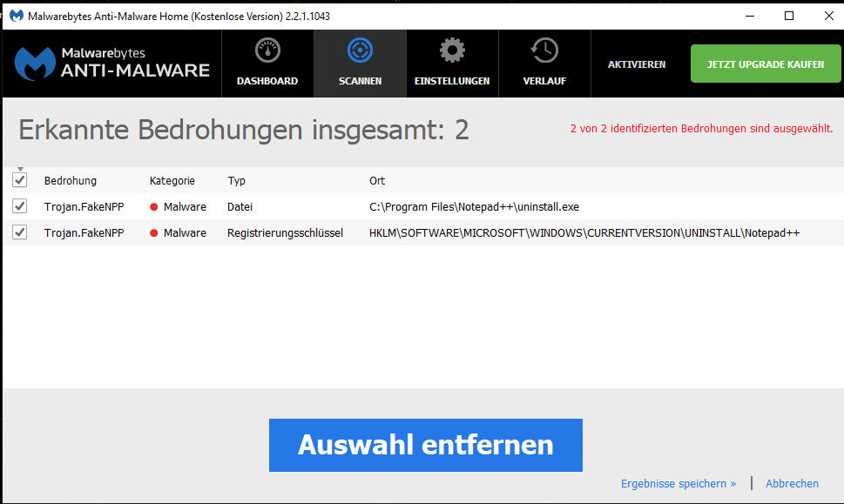Open the Dashboard gauge icon
The width and height of the screenshot is (844, 504).
[267, 50]
